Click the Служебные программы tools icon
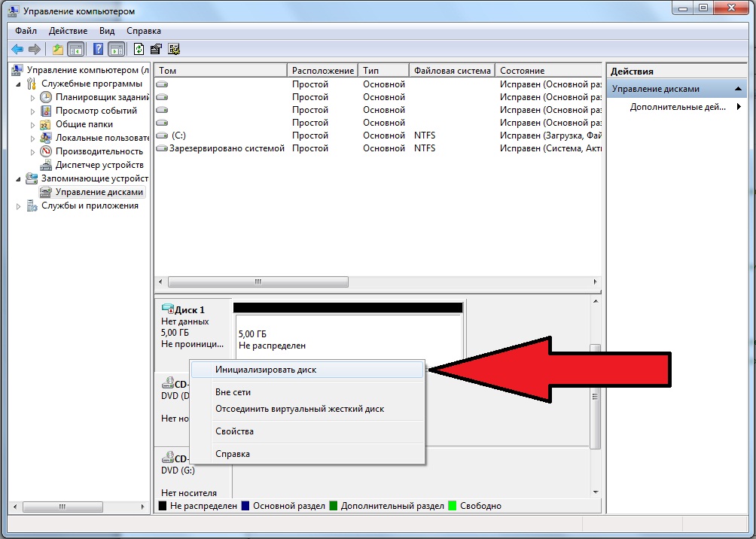The width and height of the screenshot is (756, 539). 32,84
